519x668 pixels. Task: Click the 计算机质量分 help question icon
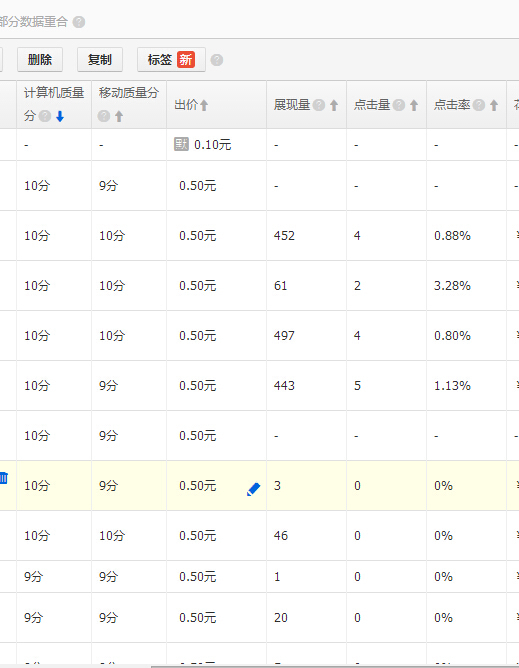coord(45,116)
